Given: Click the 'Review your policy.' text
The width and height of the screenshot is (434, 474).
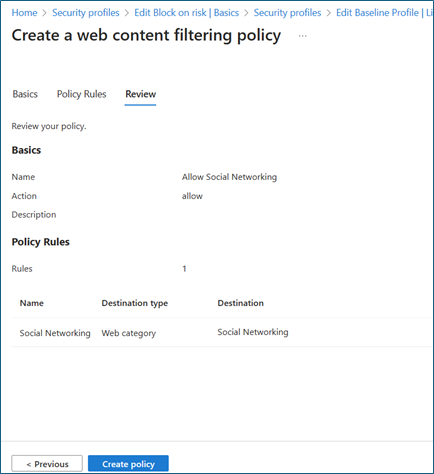Looking at the screenshot, I should pos(49,126).
